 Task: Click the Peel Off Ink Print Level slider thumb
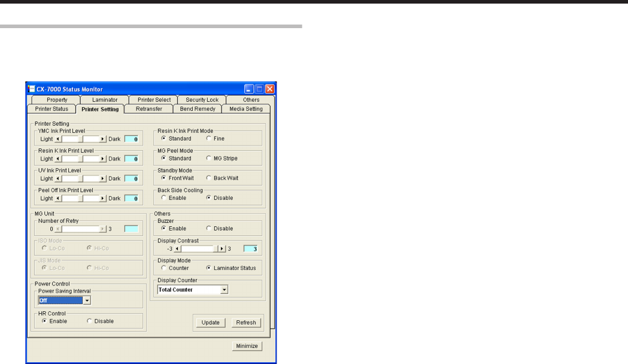click(80, 199)
